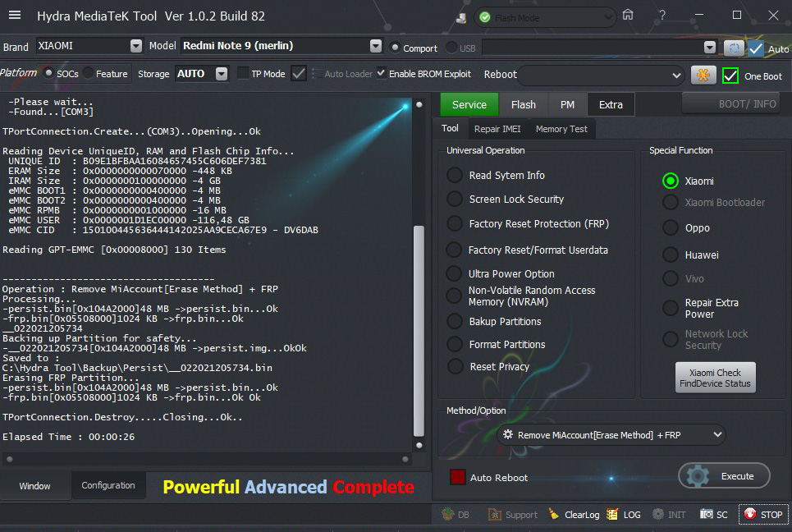Clear the log with the ClearLog broom icon

[554, 515]
